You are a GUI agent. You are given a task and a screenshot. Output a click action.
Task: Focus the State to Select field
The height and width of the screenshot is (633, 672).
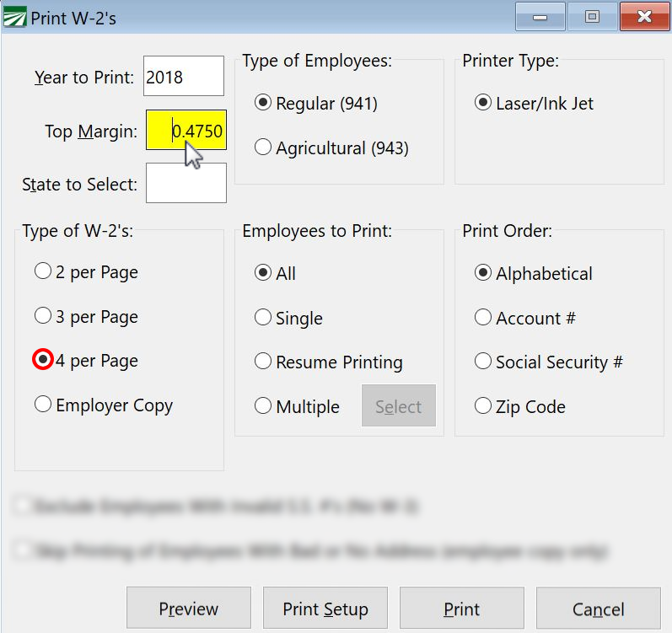click(185, 183)
